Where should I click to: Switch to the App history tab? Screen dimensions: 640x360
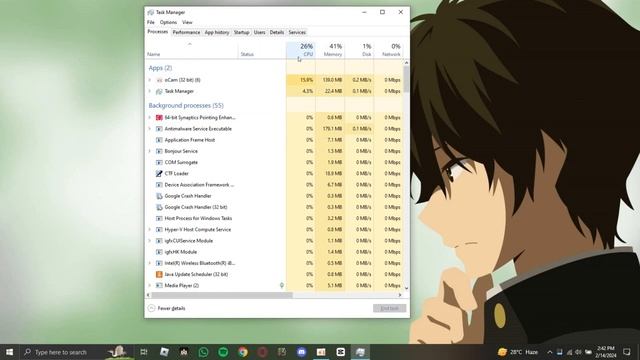click(217, 32)
